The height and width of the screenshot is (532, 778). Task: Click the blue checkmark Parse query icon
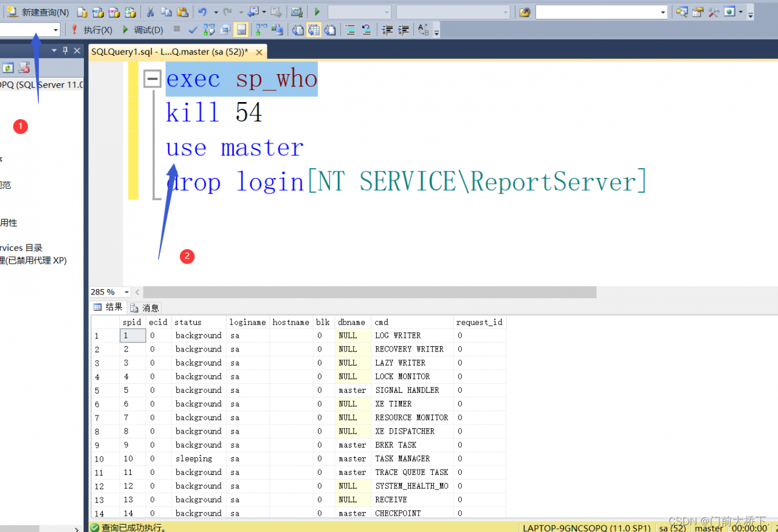[x=193, y=30]
